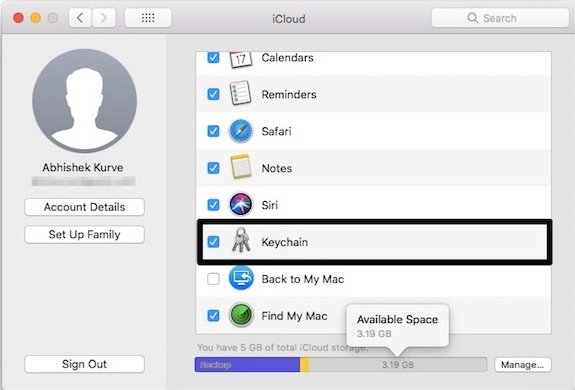
Task: Click the iCloud window title
Action: [289, 19]
